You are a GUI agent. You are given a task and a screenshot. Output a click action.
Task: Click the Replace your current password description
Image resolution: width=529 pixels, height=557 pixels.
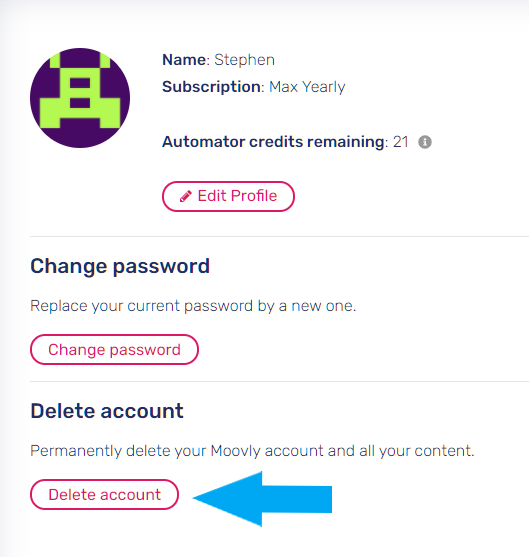193,306
